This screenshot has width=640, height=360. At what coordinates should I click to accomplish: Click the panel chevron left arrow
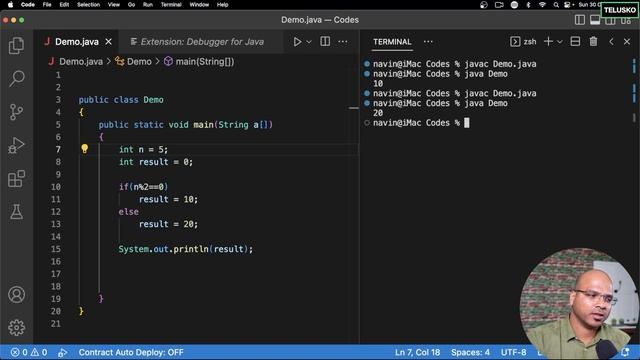click(x=611, y=42)
